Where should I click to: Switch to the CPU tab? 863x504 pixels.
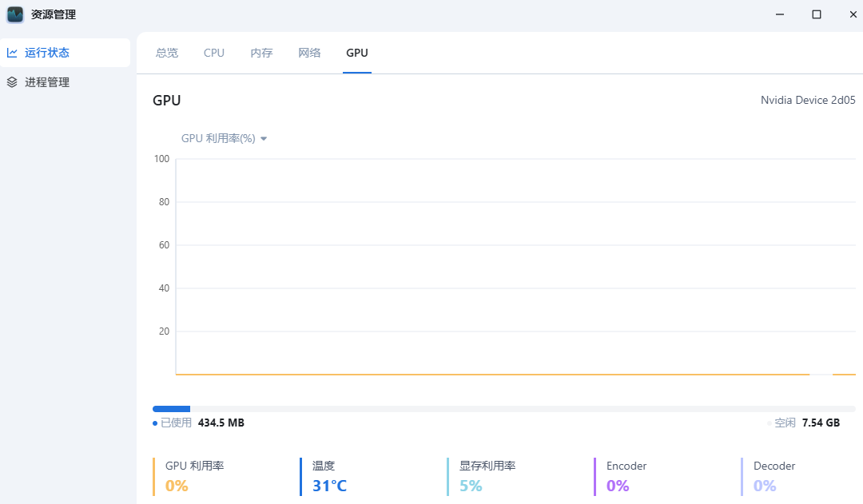coord(214,53)
